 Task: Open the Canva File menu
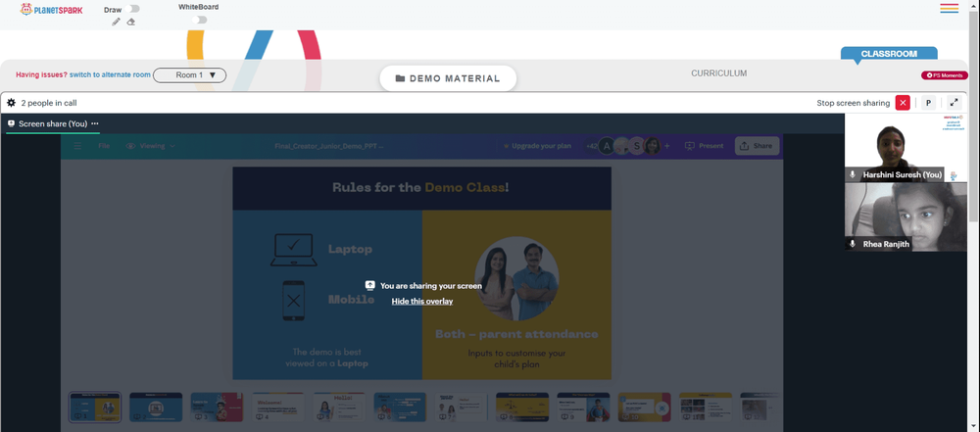click(104, 146)
